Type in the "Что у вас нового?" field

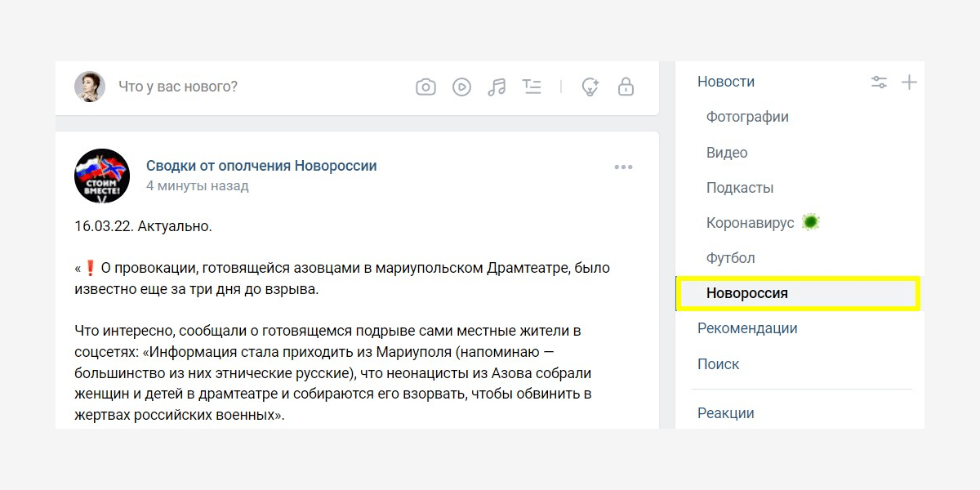pyautogui.click(x=245, y=87)
